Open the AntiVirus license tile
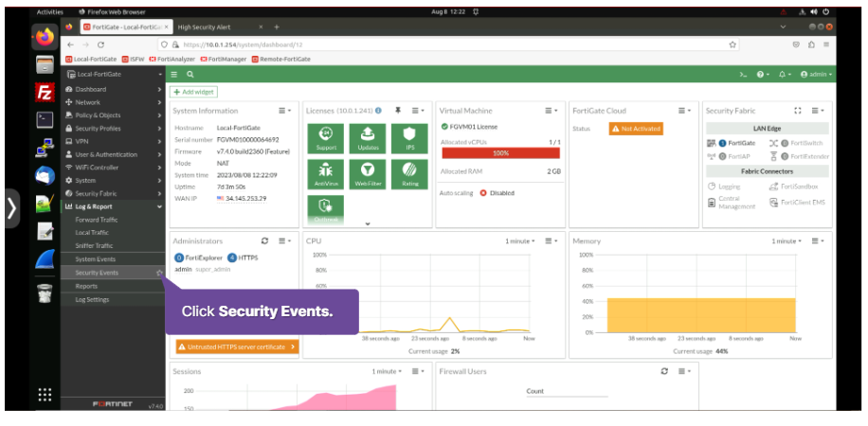 tap(326, 174)
